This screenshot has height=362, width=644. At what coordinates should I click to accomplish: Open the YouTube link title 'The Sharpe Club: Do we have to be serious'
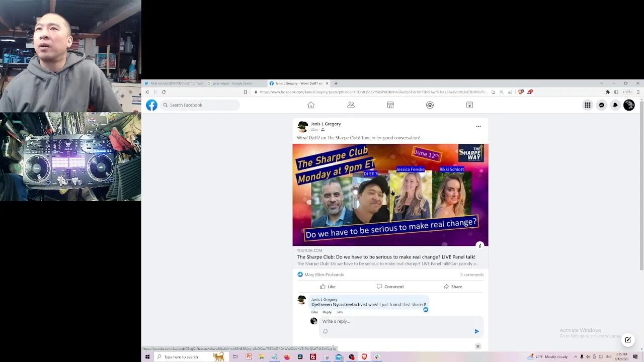click(386, 257)
